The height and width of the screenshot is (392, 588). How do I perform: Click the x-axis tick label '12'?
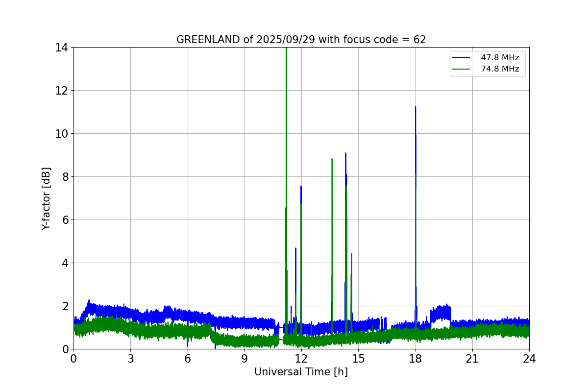point(301,359)
